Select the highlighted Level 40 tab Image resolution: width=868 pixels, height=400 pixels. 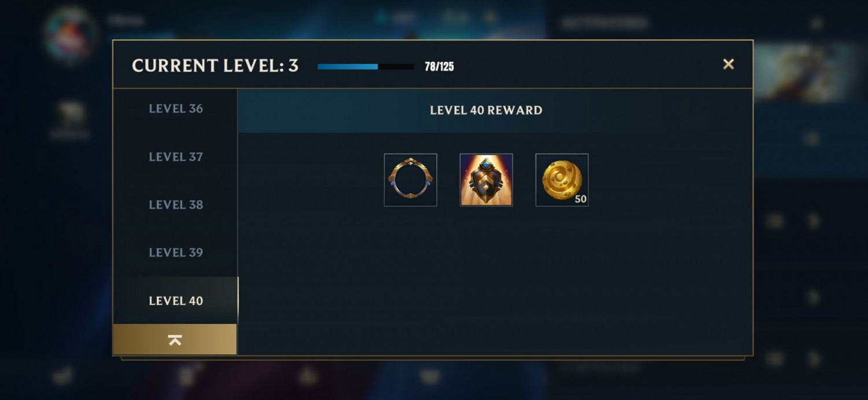point(175,301)
